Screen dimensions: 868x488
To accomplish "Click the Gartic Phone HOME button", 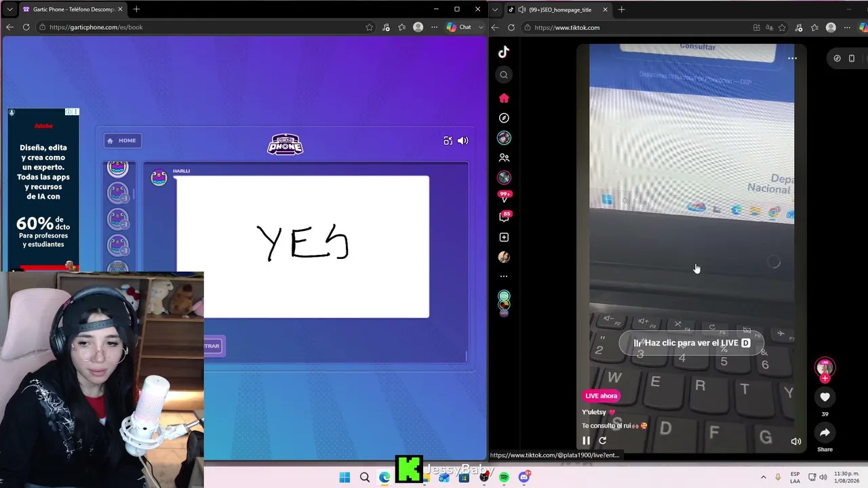I will 123,140.
